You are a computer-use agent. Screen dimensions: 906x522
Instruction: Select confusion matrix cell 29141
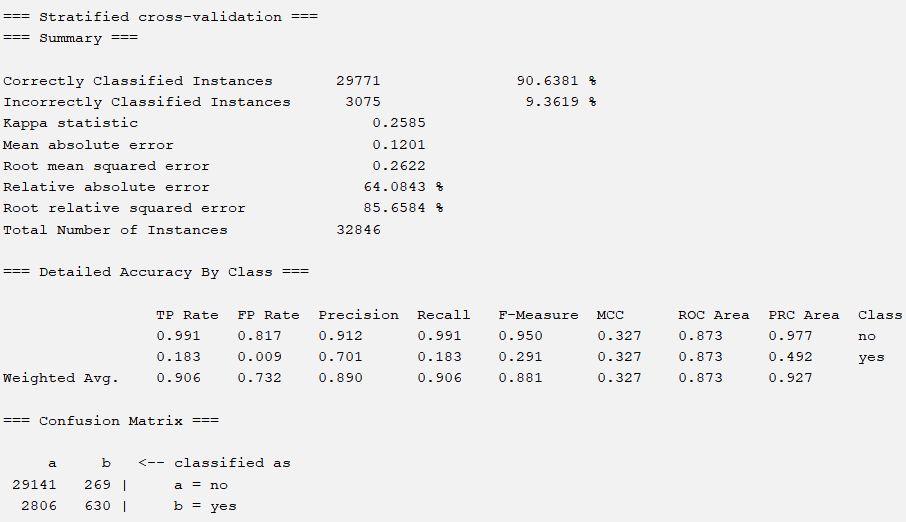[x=35, y=485]
